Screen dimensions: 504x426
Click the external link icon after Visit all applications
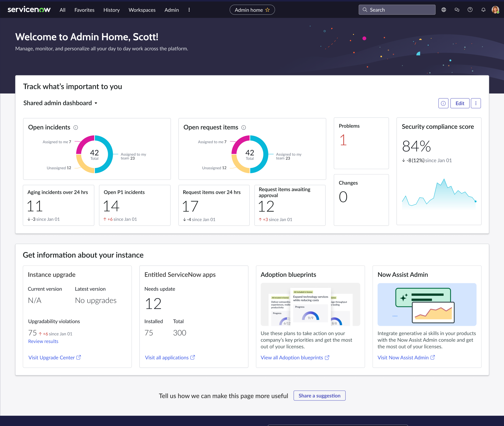coord(193,357)
